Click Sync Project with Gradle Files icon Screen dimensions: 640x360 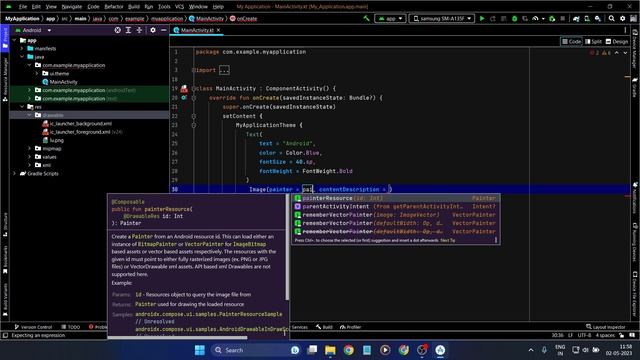pyautogui.click(x=576, y=18)
